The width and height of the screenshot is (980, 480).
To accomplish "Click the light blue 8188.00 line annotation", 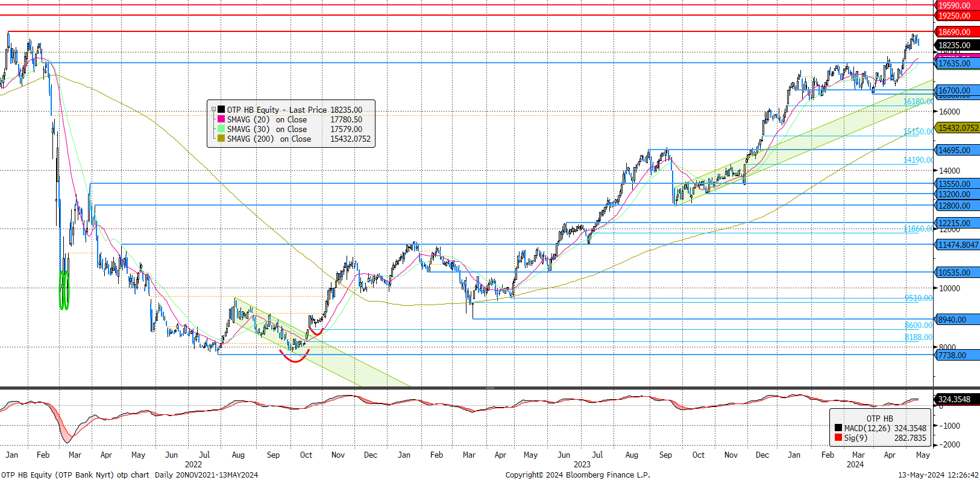I will point(918,337).
